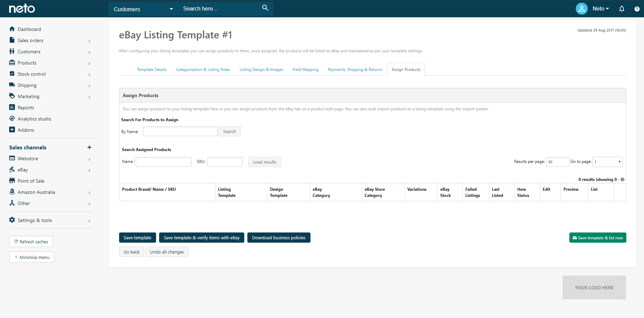Viewport: 644px width, 318px height.
Task: Click the Neto logo
Action: tap(22, 8)
